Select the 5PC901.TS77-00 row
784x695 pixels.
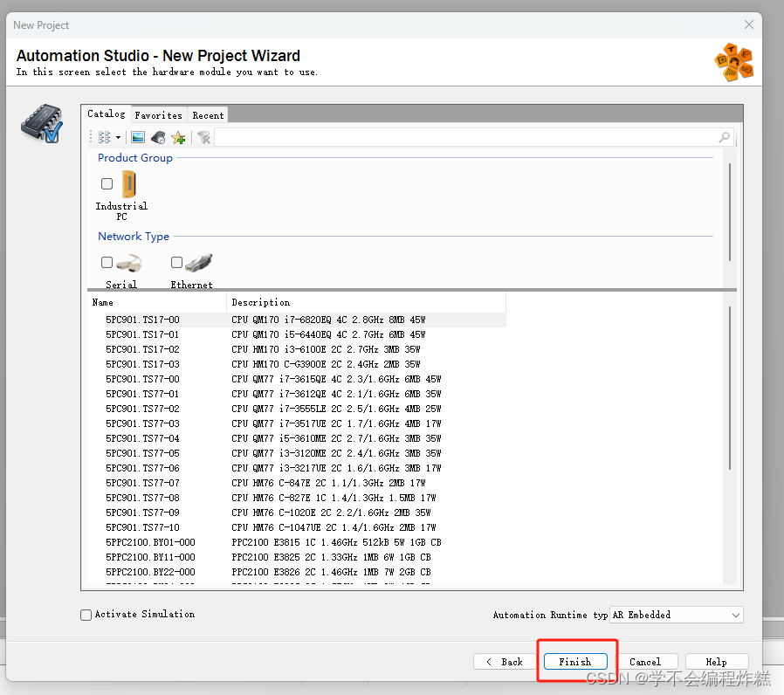coord(296,379)
